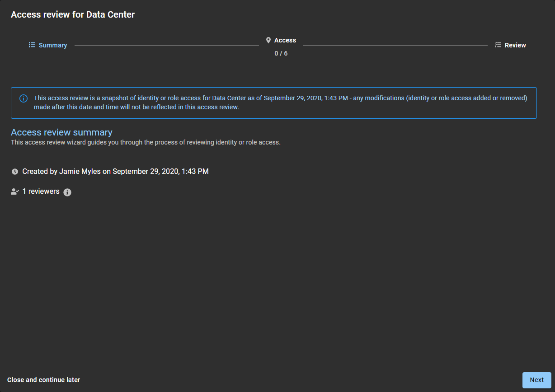Click the reviewers person-check icon
Screen dimensions: 555x392
tap(15, 191)
